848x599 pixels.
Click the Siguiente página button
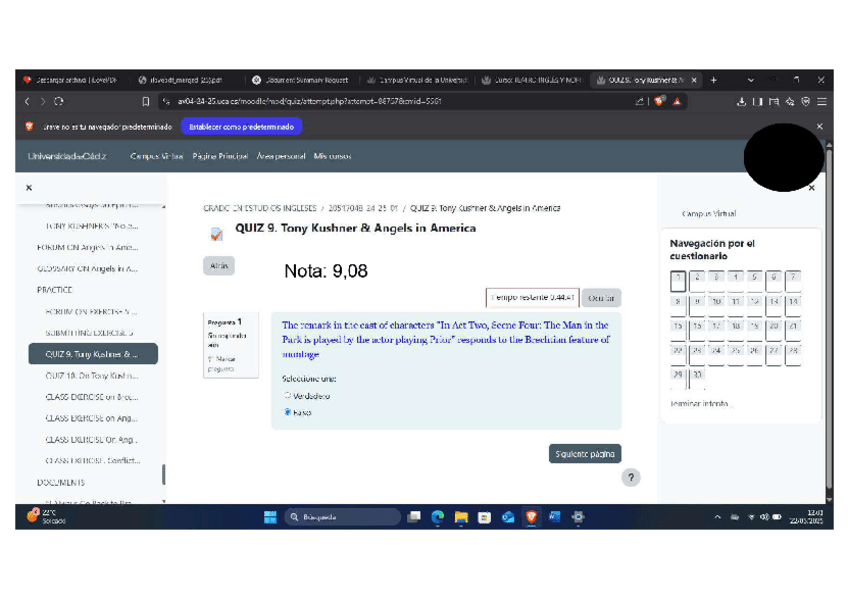(x=585, y=454)
